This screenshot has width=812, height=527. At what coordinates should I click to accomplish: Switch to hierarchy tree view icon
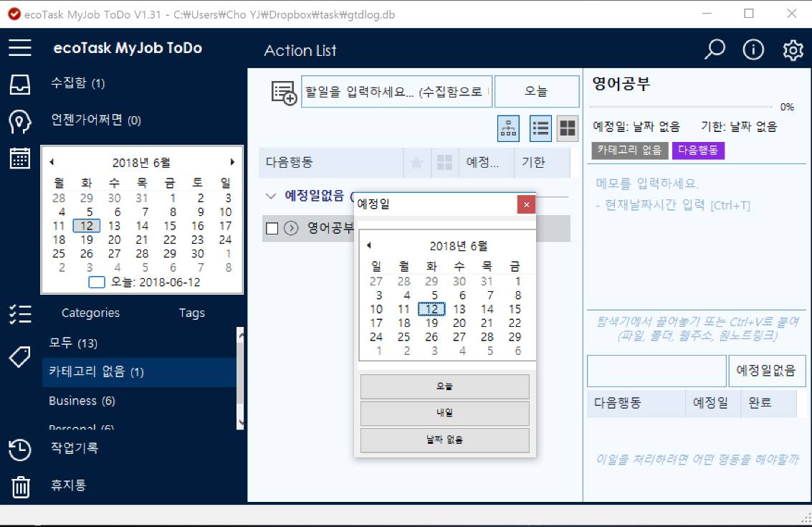coord(508,128)
